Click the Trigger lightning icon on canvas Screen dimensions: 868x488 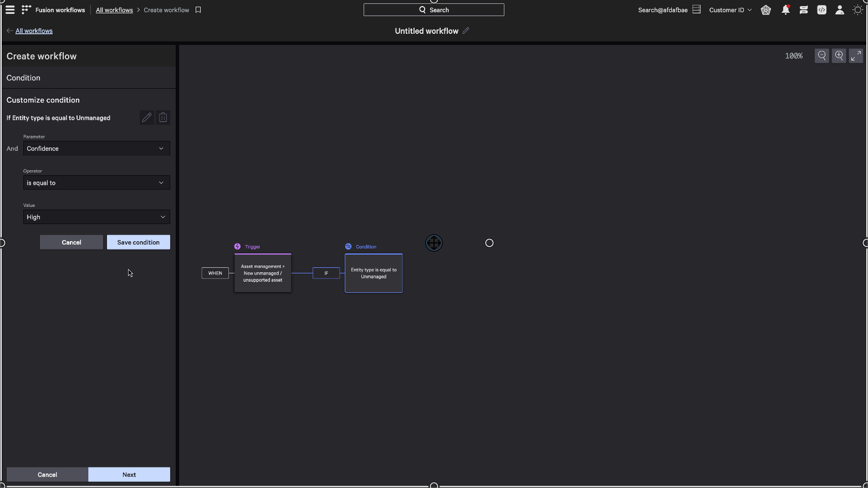pyautogui.click(x=237, y=247)
